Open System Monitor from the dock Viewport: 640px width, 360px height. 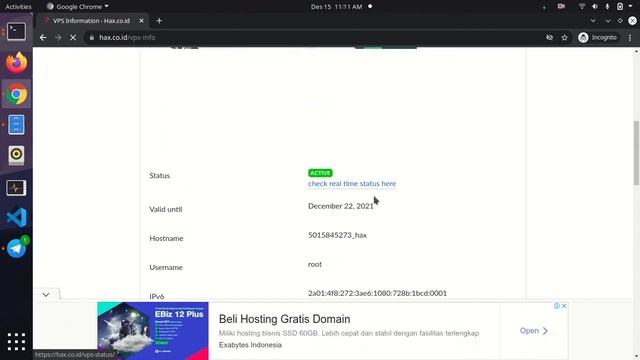(16, 188)
